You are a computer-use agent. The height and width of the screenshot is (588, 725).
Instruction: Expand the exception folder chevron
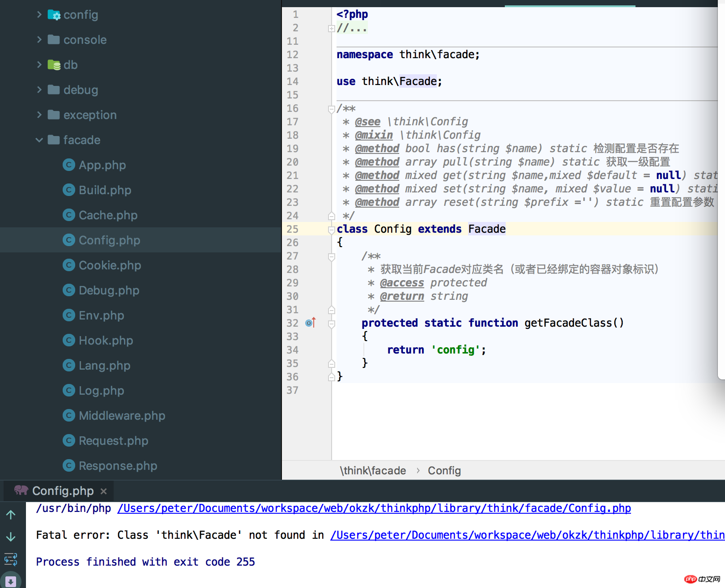click(39, 115)
